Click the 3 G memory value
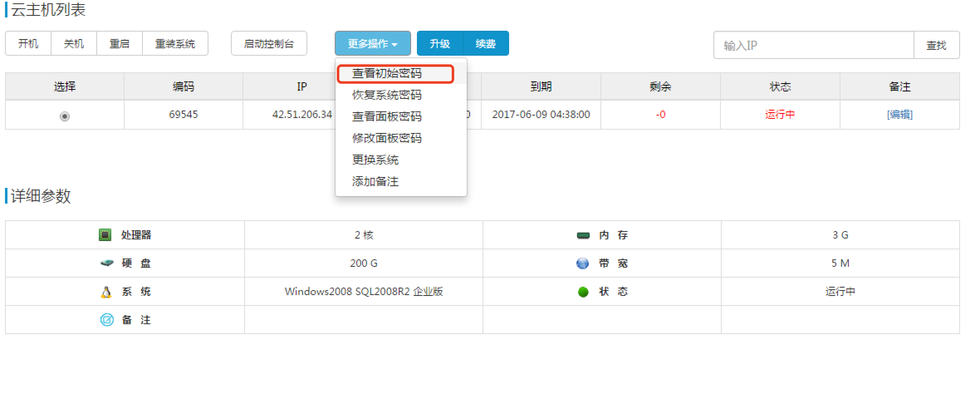Image resolution: width=980 pixels, height=394 pixels. (x=840, y=235)
